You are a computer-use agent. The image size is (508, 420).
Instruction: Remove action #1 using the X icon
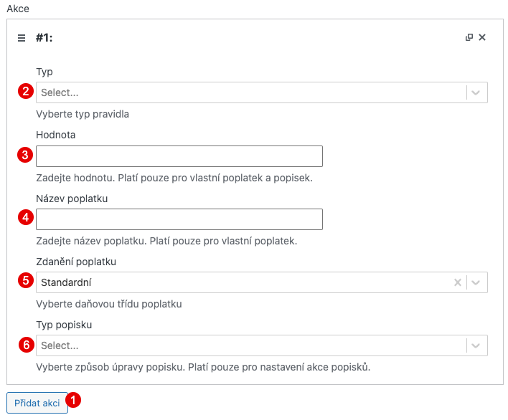[x=482, y=38]
